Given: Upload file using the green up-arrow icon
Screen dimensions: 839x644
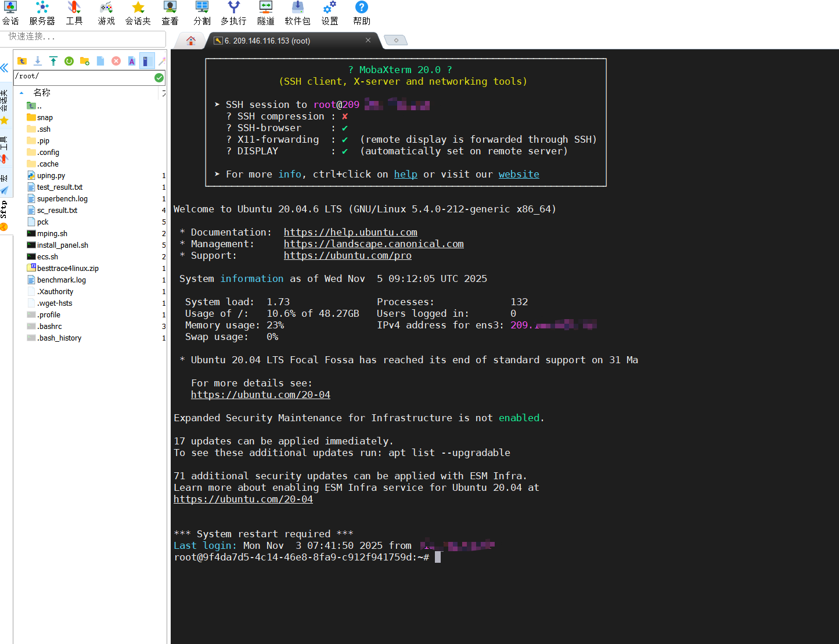Looking at the screenshot, I should [x=53, y=61].
